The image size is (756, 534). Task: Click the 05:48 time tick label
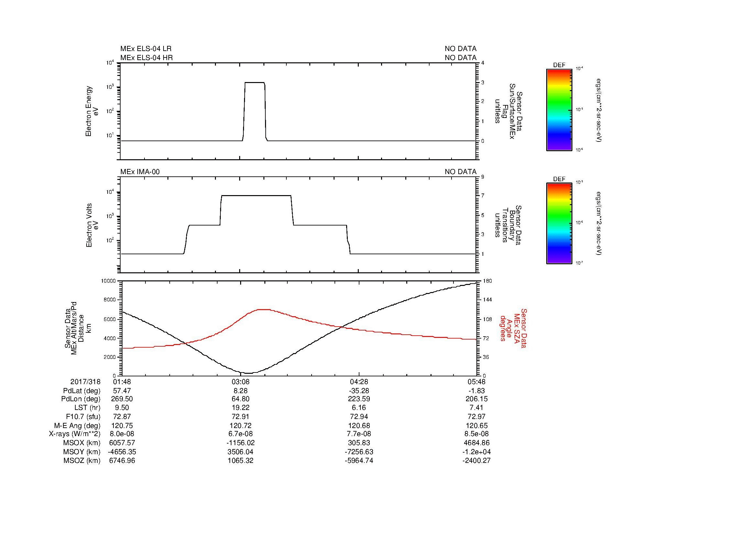coord(476,382)
